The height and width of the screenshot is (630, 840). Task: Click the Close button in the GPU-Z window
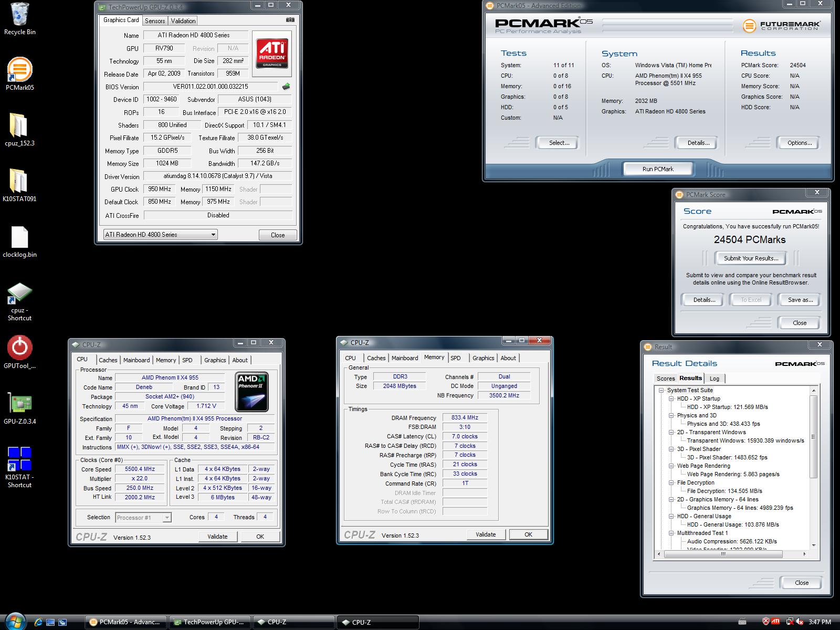pos(278,235)
